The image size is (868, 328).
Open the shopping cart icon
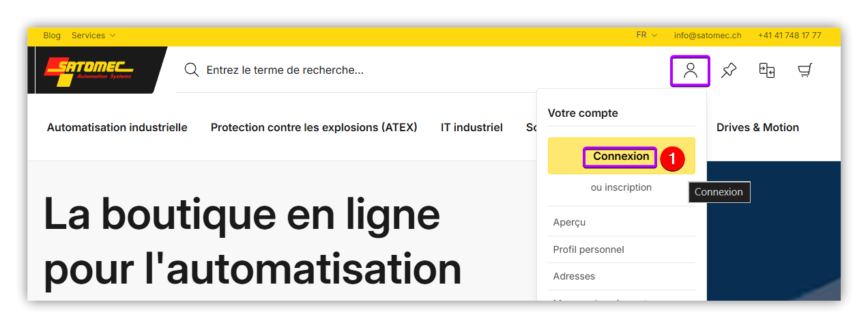805,70
